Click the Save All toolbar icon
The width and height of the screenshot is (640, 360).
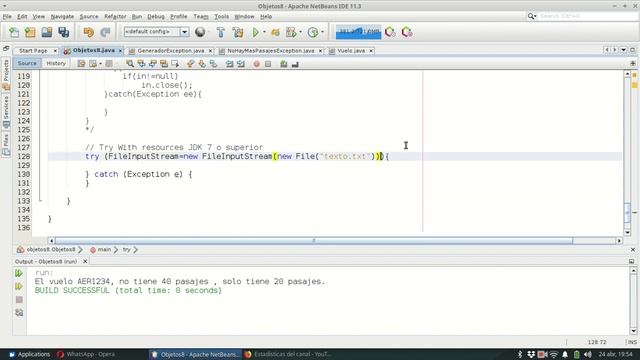coord(63,32)
